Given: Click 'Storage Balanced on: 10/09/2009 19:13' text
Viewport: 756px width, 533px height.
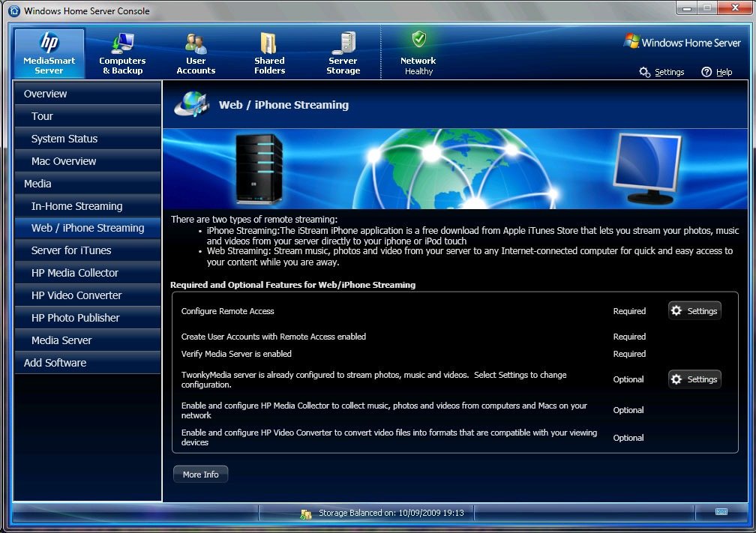Looking at the screenshot, I should pos(391,513).
